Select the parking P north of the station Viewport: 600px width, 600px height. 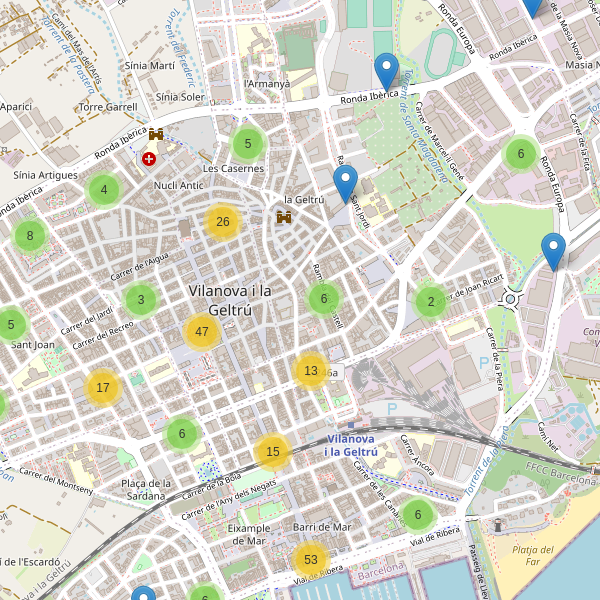[392, 409]
